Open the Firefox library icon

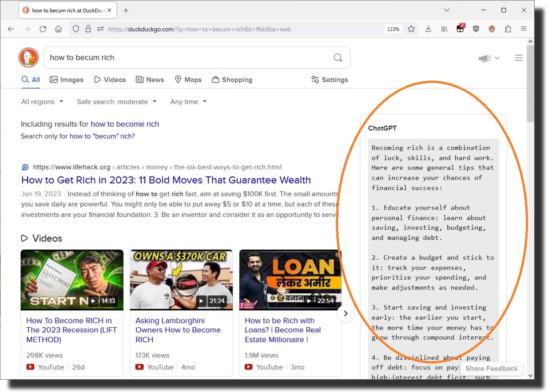(x=444, y=29)
